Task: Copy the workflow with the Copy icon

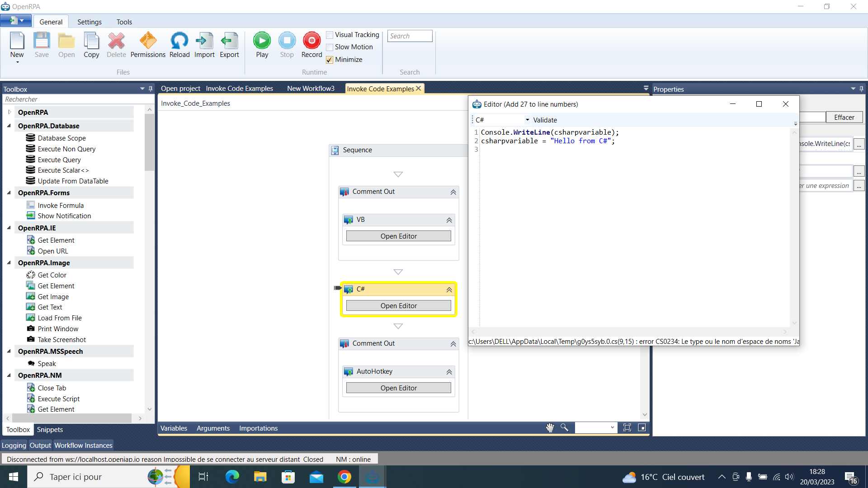Action: coord(91,41)
